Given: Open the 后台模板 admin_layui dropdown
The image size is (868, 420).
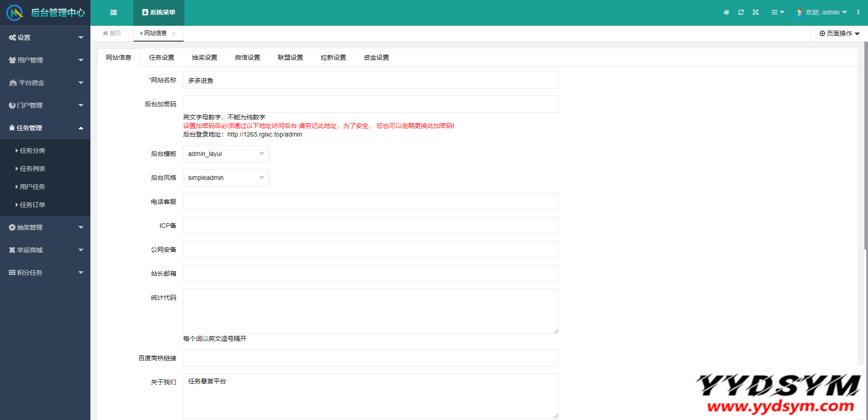Looking at the screenshot, I should pyautogui.click(x=226, y=154).
